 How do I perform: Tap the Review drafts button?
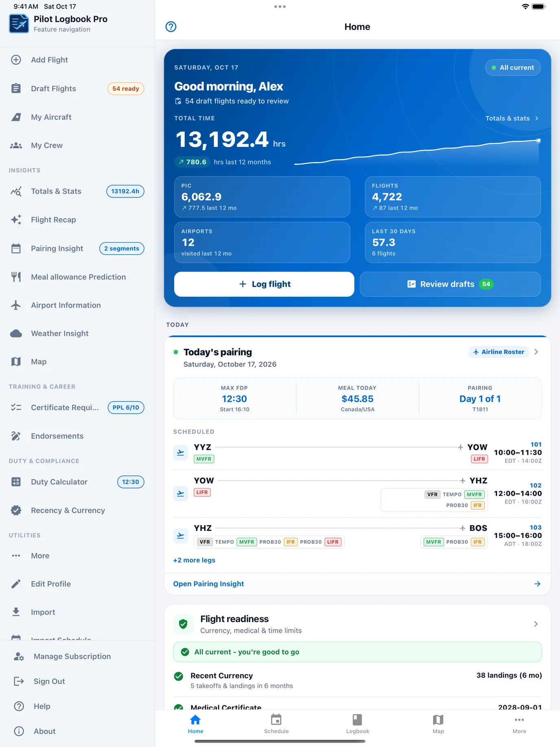pyautogui.click(x=450, y=284)
